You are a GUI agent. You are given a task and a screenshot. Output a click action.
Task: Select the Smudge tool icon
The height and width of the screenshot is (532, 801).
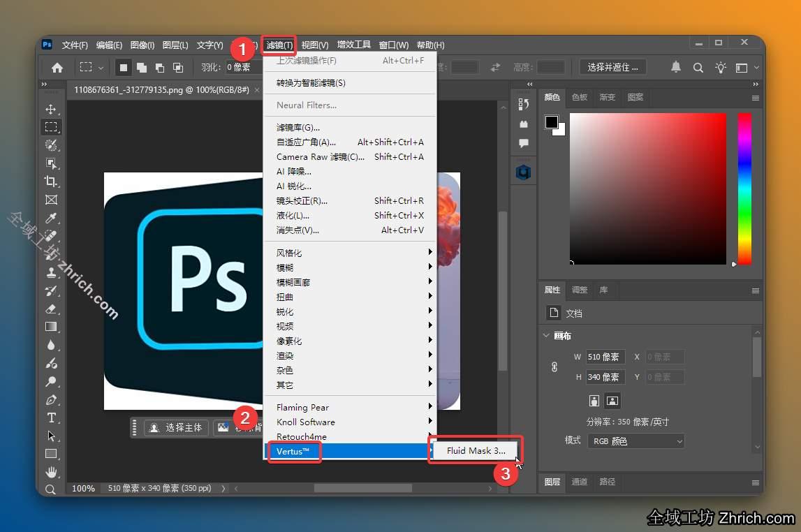pyautogui.click(x=50, y=364)
